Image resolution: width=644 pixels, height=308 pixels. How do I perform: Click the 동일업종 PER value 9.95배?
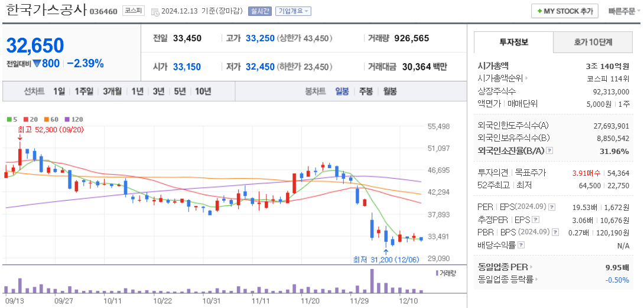click(x=617, y=268)
